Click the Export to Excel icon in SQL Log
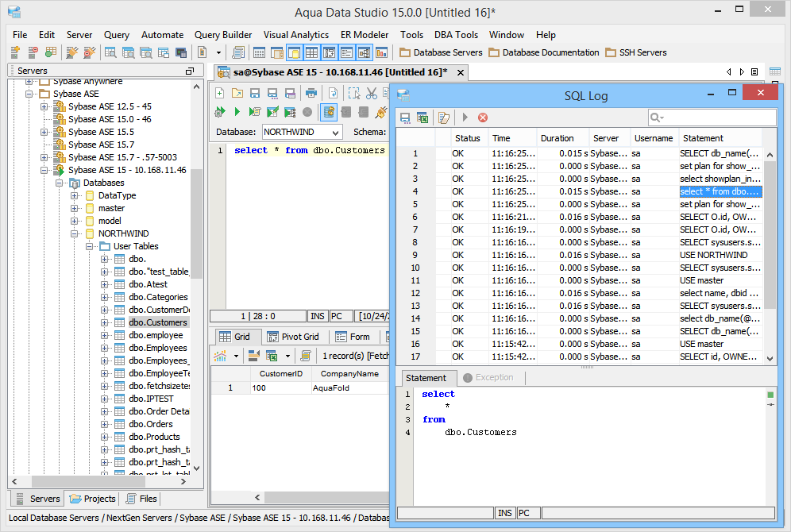 423,118
